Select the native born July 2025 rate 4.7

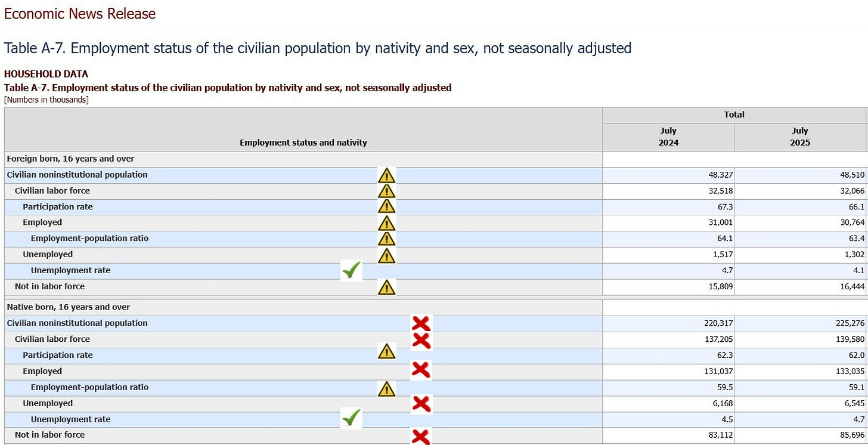tap(859, 420)
